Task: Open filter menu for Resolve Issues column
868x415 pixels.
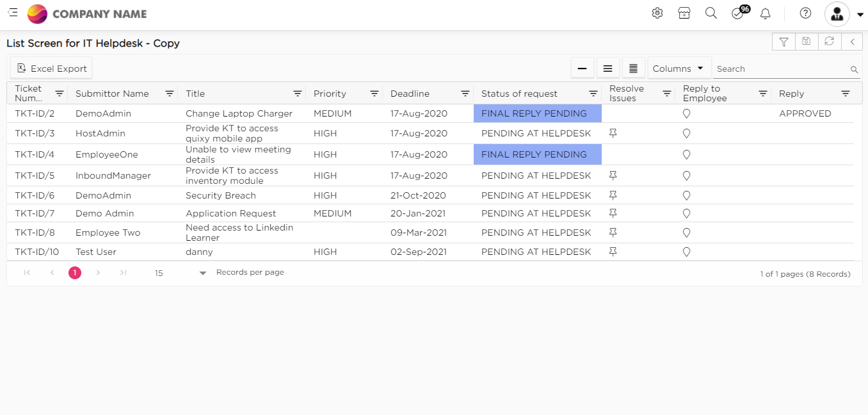Action: pyautogui.click(x=667, y=94)
